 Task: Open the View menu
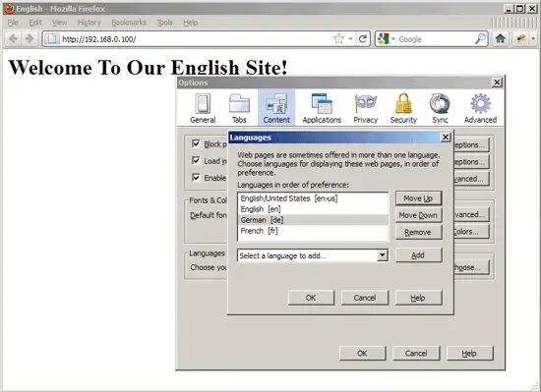tap(59, 23)
